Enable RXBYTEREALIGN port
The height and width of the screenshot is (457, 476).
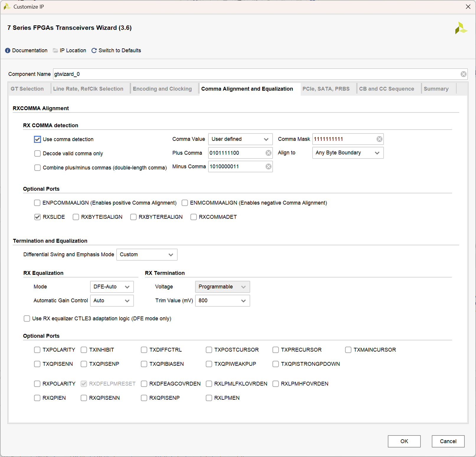click(133, 217)
